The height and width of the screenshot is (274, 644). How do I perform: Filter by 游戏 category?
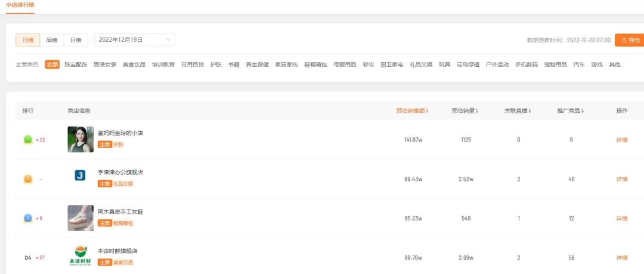pos(597,64)
